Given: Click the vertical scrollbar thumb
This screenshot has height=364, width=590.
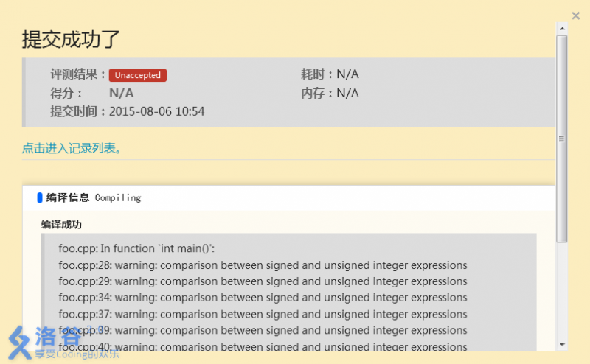Looking at the screenshot, I should click(562, 139).
